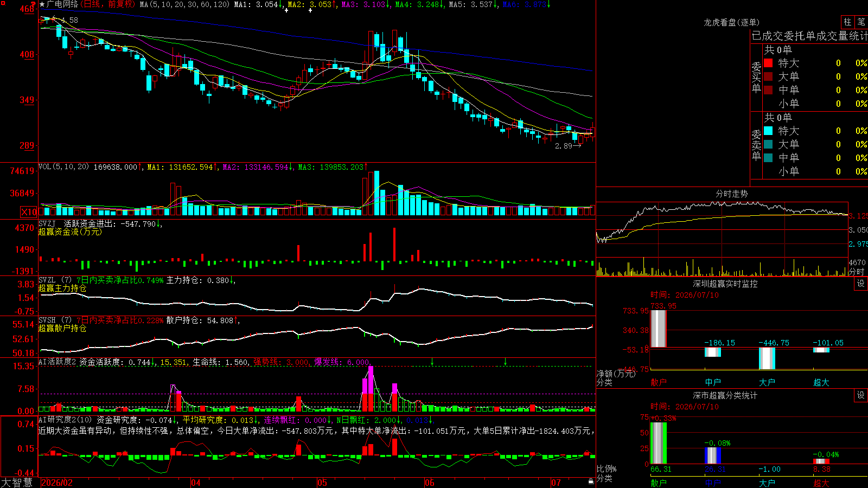Click the red question mark icon

[x=33, y=4]
